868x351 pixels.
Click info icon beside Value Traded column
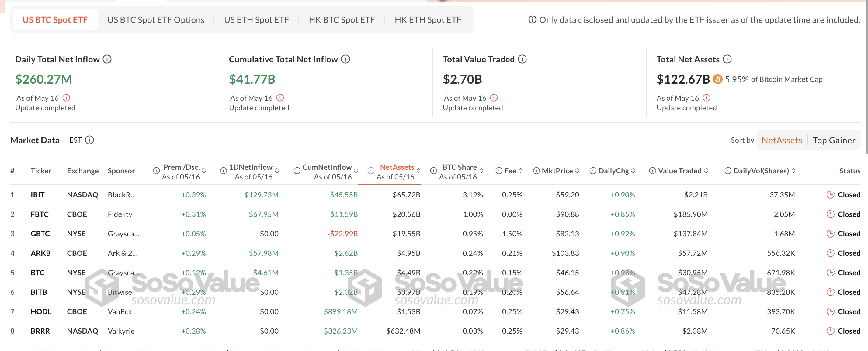coord(653,171)
